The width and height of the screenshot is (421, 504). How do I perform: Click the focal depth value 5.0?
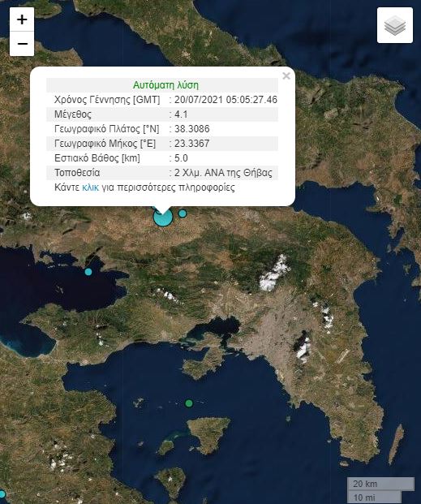pos(181,158)
